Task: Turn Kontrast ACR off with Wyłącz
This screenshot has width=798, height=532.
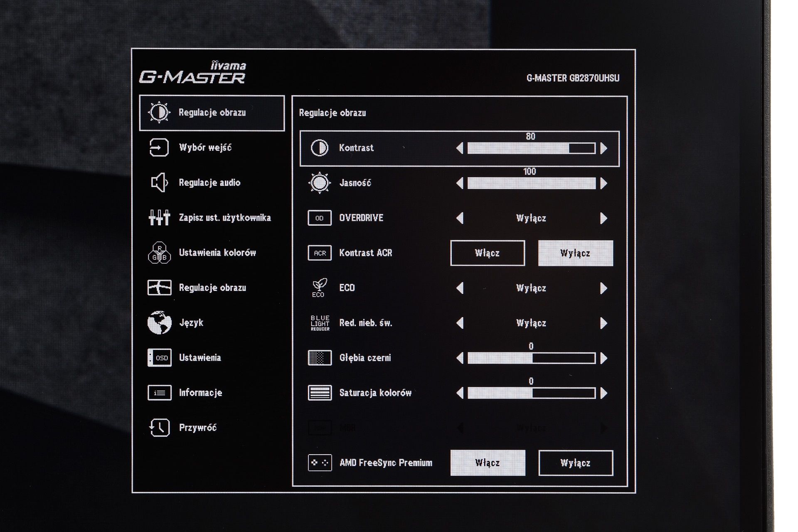Action: [575, 253]
